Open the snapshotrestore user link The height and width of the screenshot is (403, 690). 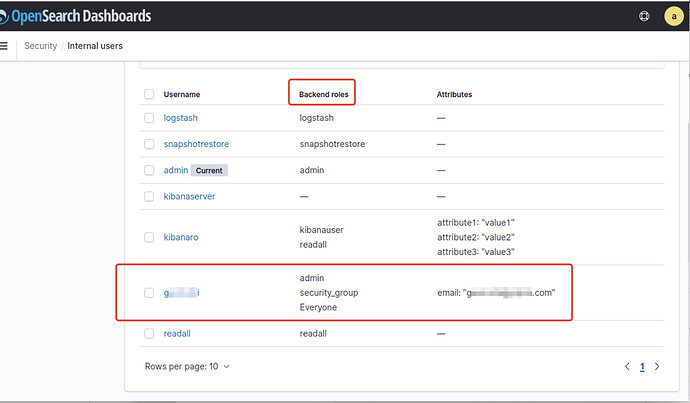pyautogui.click(x=196, y=144)
